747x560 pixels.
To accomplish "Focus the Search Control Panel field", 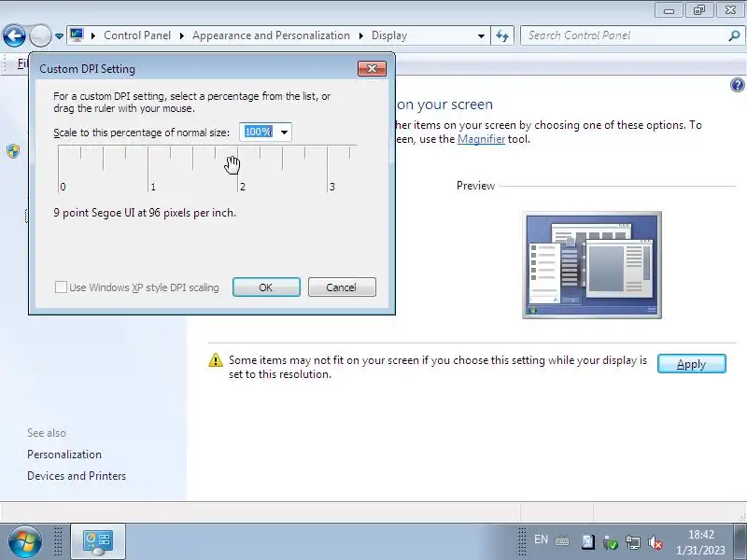I will click(x=627, y=35).
